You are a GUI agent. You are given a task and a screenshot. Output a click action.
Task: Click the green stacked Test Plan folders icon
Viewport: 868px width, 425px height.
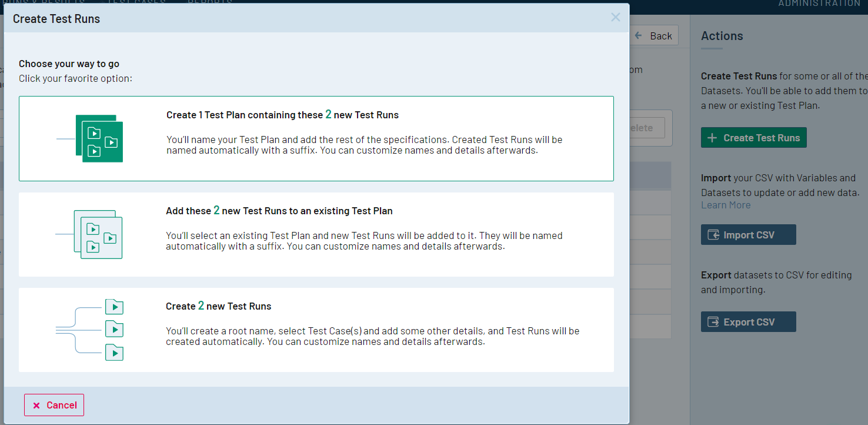(x=100, y=140)
